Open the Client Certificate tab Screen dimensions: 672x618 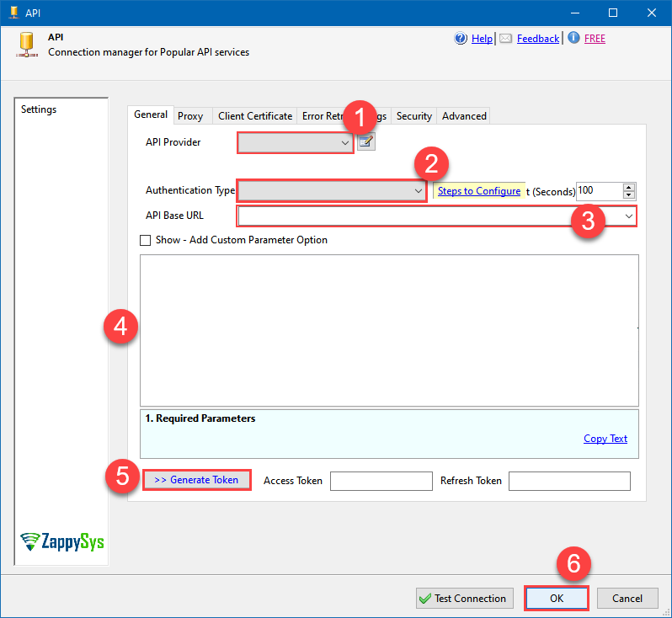pos(255,116)
